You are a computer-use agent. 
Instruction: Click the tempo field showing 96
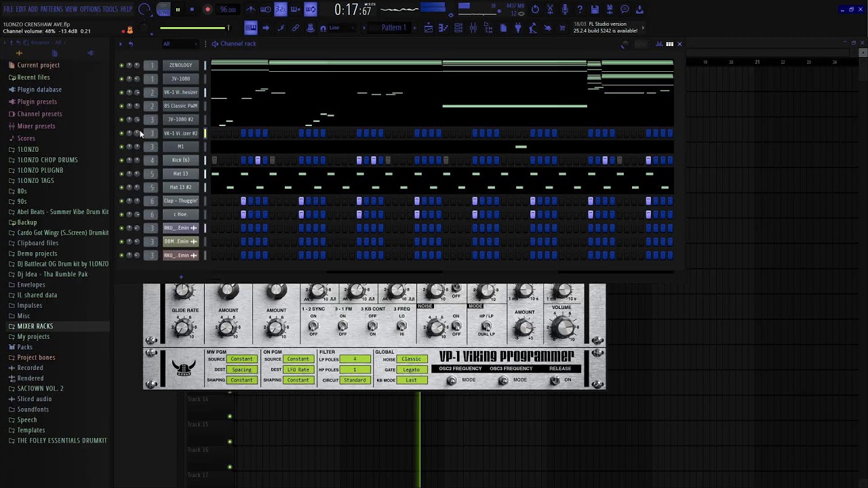tap(228, 9)
